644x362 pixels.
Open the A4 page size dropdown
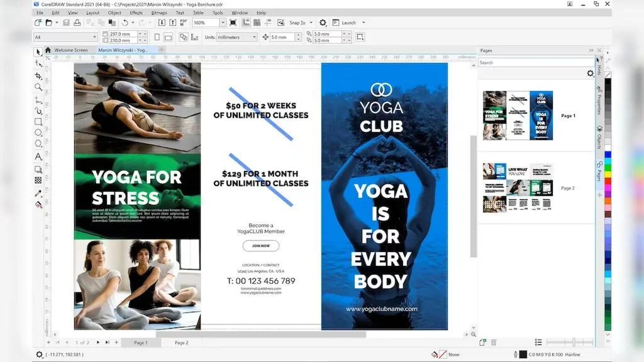[x=94, y=37]
